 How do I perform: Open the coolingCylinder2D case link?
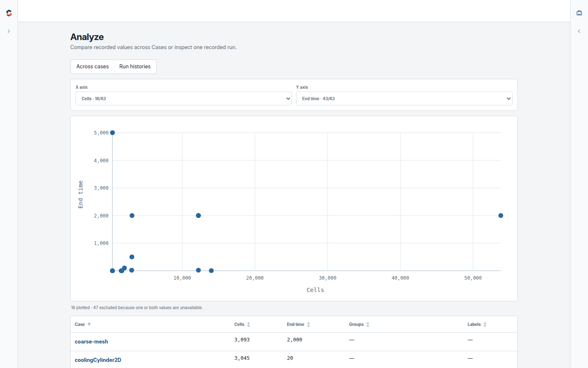coord(98,360)
